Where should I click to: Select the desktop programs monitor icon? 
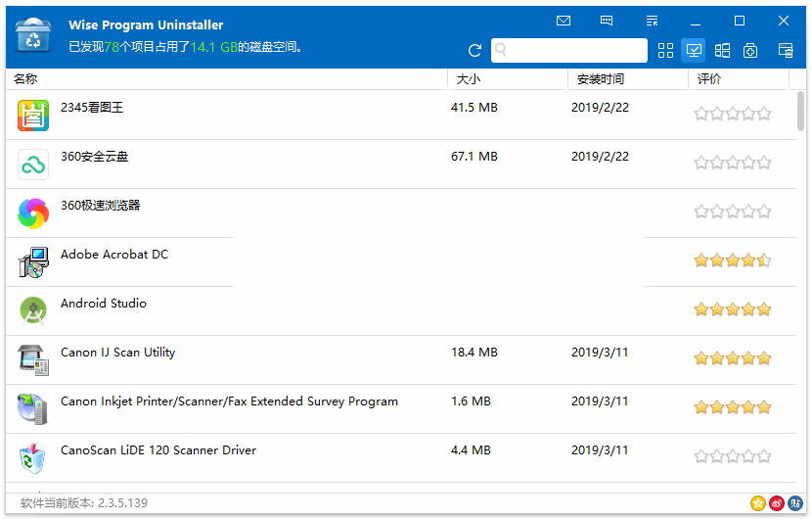(694, 51)
